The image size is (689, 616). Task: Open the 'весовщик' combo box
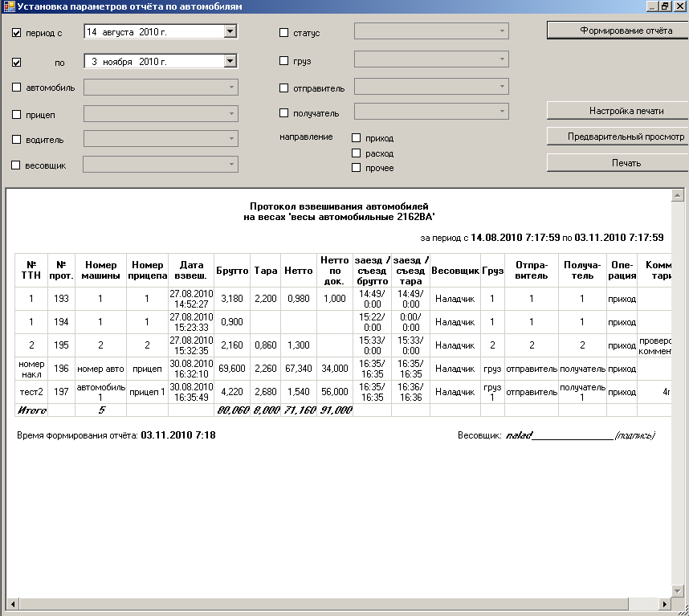coord(161,165)
